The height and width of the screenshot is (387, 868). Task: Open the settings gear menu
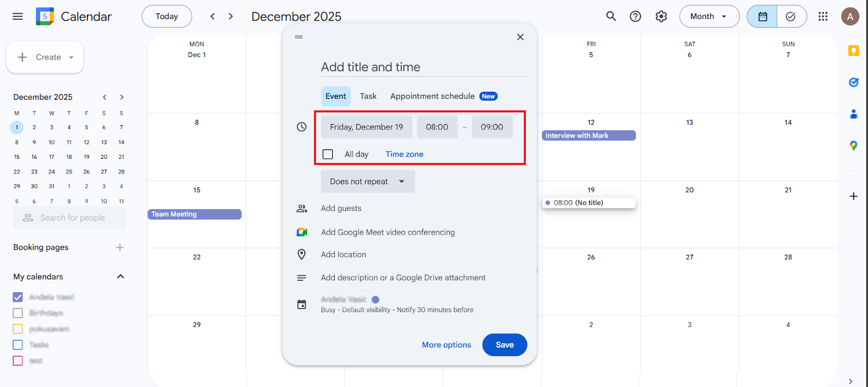point(661,16)
